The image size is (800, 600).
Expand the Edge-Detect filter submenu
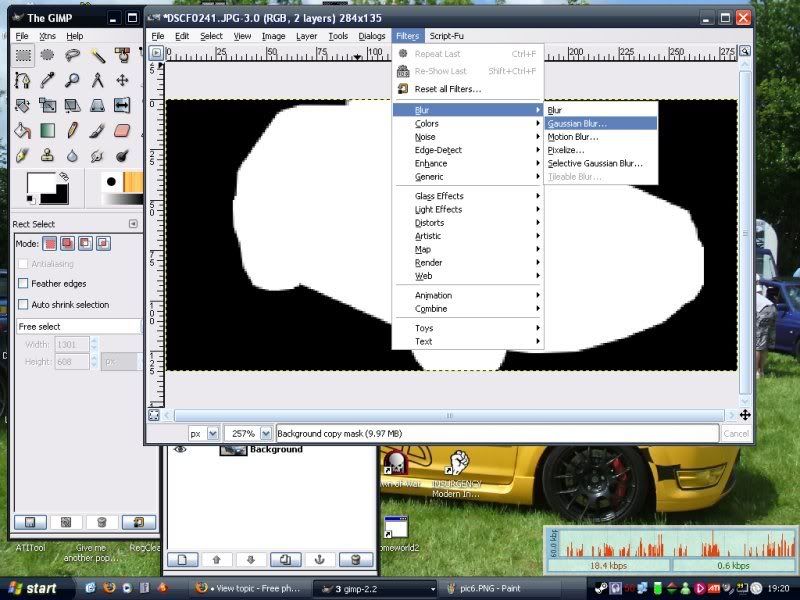468,150
